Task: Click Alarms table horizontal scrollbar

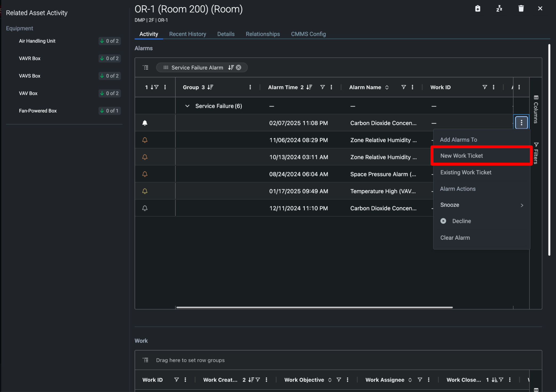Action: [x=315, y=307]
